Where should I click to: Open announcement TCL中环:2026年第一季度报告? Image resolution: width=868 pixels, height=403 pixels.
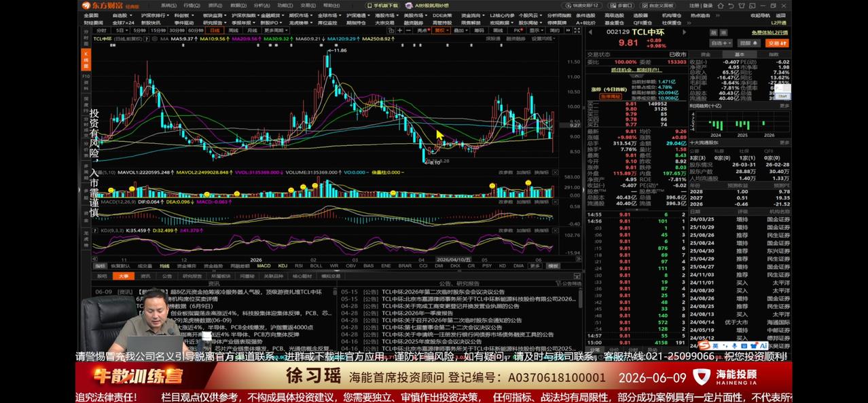coord(418,313)
